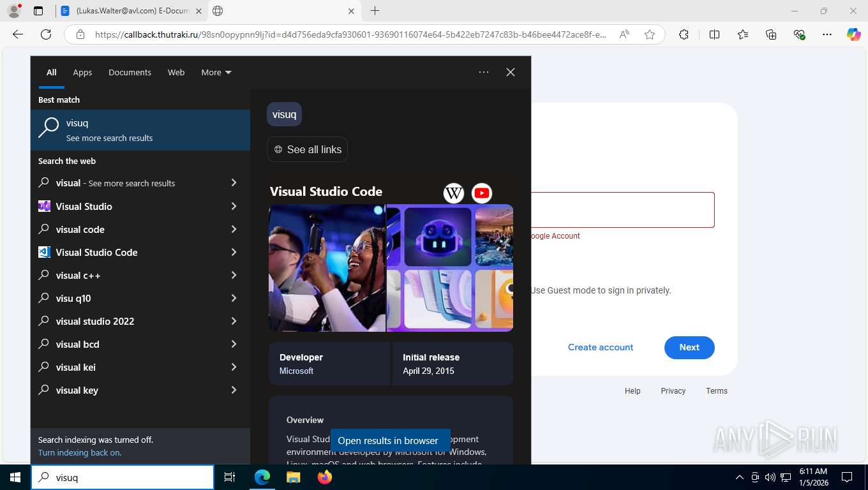
Task: Open the tab actions menu icon
Action: coord(38,11)
